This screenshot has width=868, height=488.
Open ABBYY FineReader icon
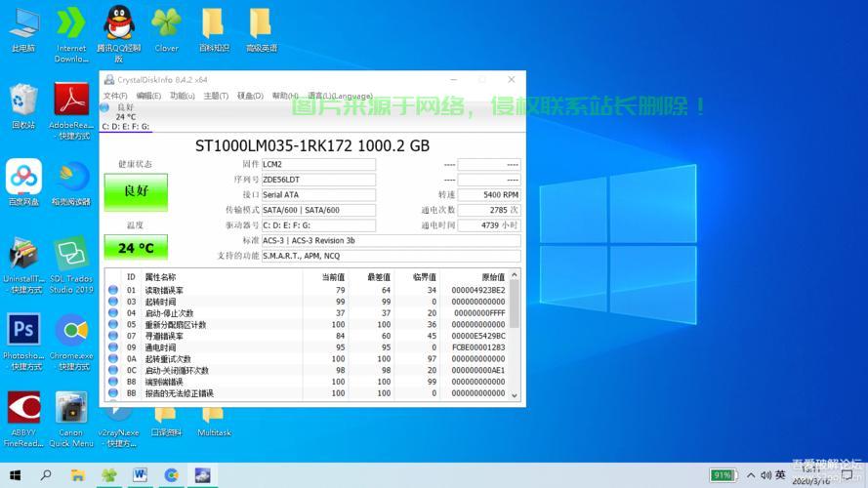tap(23, 419)
